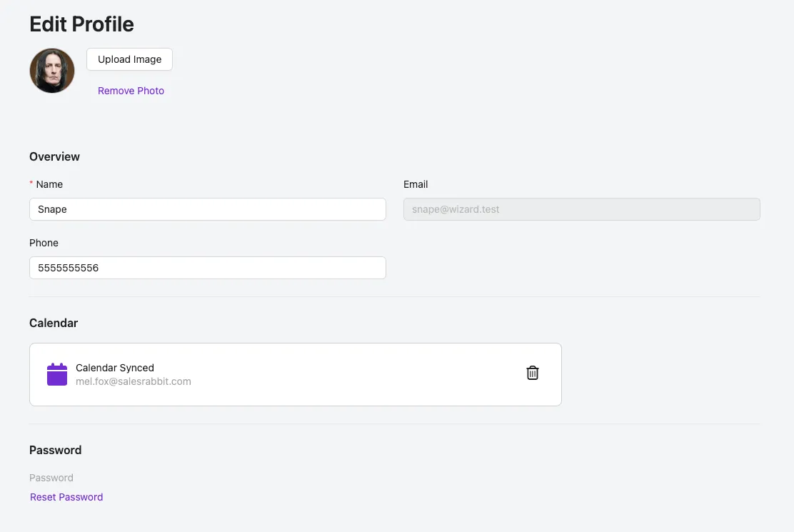
Task: Click the disabled Email input field
Action: [581, 209]
